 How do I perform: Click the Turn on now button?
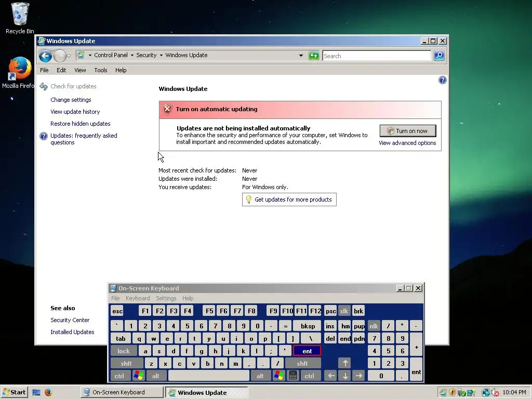tap(408, 131)
